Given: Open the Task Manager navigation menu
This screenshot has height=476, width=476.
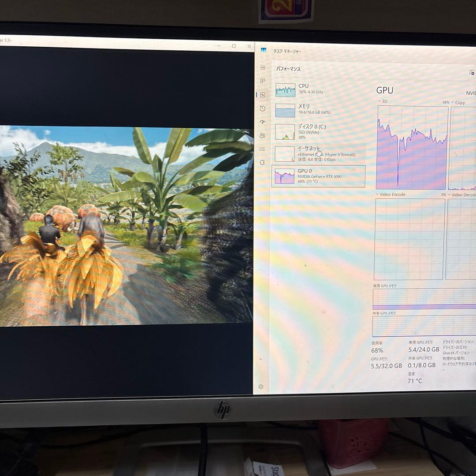Looking at the screenshot, I should point(262,67).
